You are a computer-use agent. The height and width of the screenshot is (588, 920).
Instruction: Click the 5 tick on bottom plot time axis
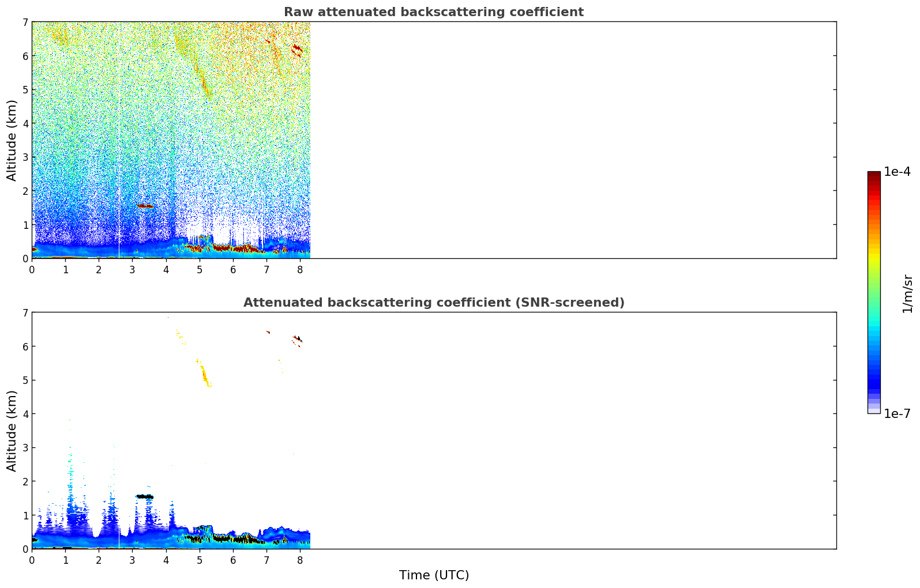click(x=200, y=560)
